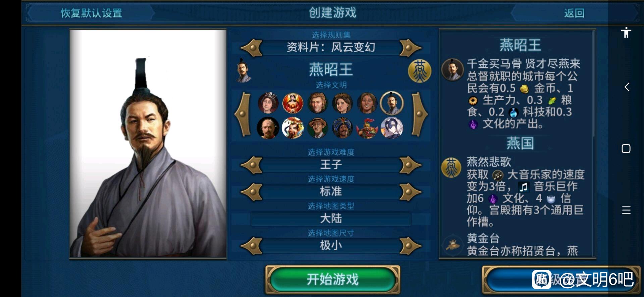This screenshot has height=297, width=644.
Task: Click the gold 燕 civilization emblem
Action: [419, 71]
